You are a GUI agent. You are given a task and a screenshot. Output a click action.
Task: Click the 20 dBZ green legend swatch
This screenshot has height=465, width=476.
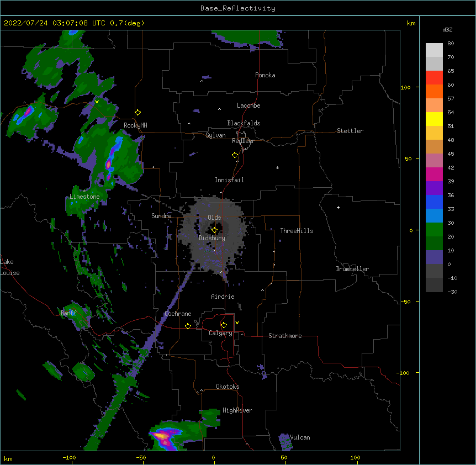(x=434, y=230)
